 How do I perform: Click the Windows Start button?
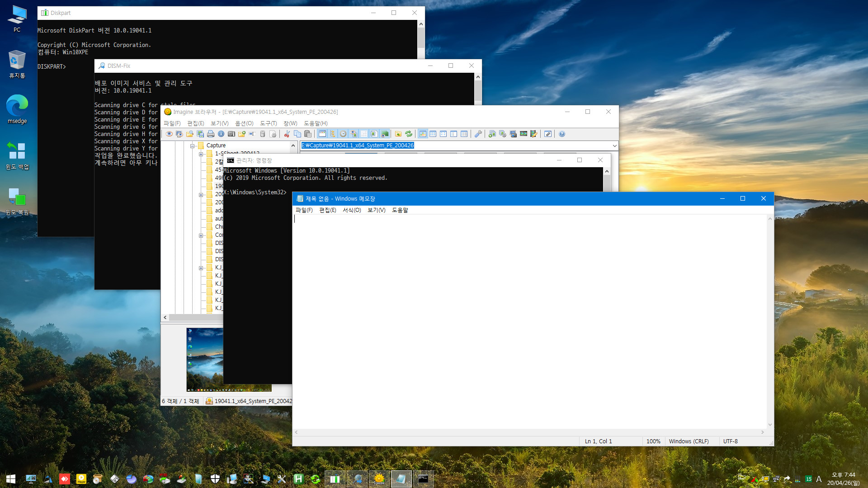(11, 479)
